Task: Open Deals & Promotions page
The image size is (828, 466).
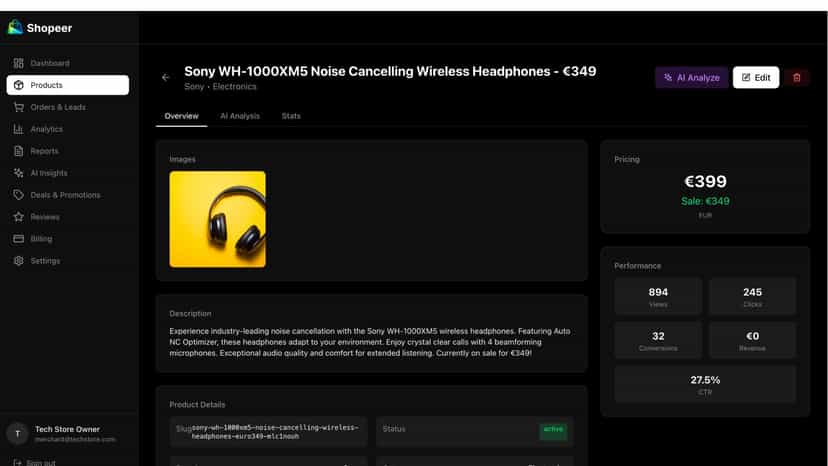Action: 68,195
